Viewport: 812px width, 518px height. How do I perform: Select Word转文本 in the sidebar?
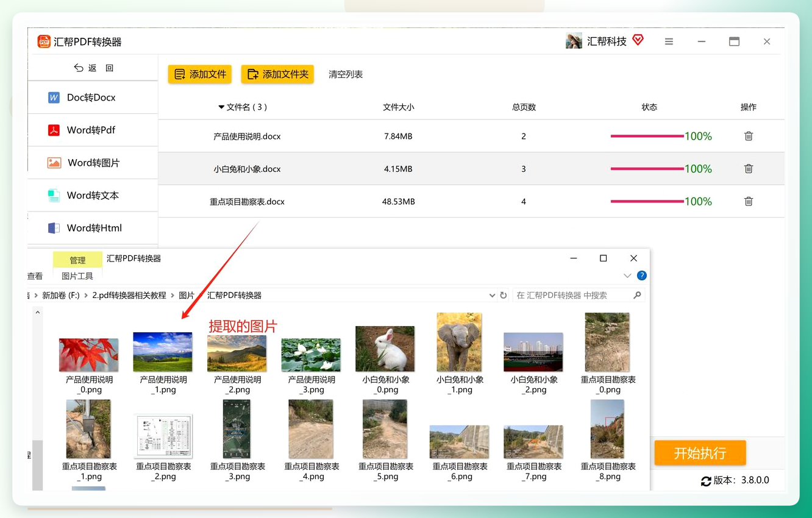click(93, 195)
